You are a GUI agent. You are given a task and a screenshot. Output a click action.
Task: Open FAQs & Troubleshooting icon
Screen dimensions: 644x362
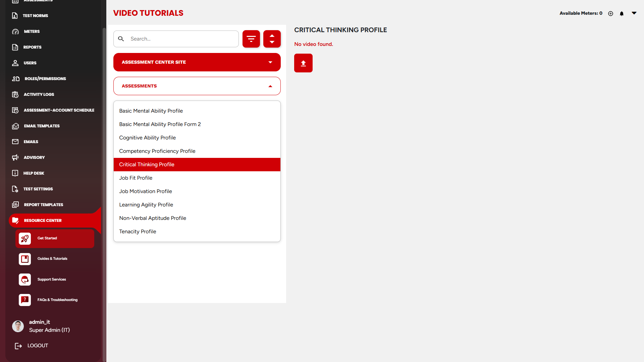25,300
